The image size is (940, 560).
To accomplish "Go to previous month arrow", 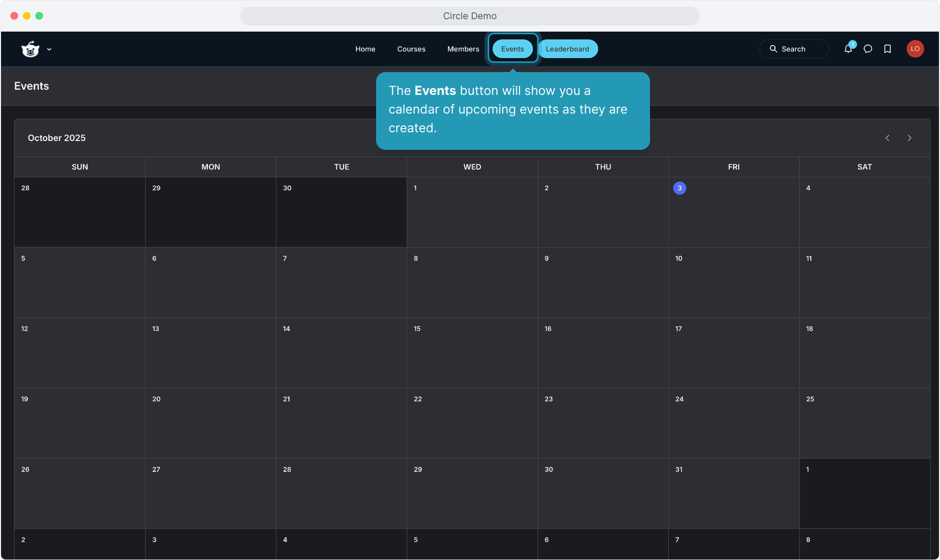I will point(888,138).
